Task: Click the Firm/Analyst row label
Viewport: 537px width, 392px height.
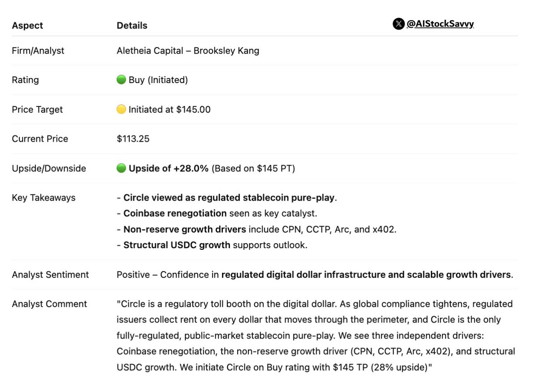Action: pyautogui.click(x=38, y=51)
